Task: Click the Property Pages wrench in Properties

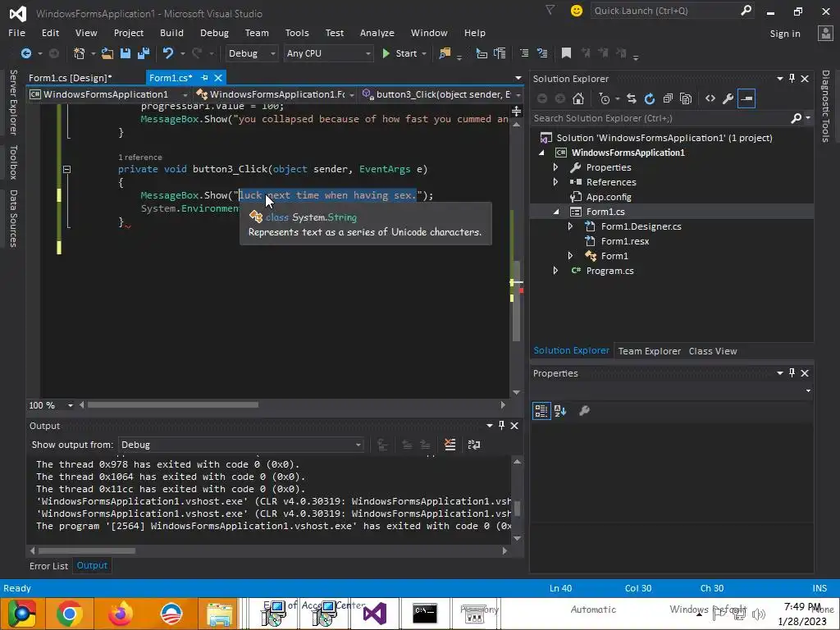Action: (584, 411)
